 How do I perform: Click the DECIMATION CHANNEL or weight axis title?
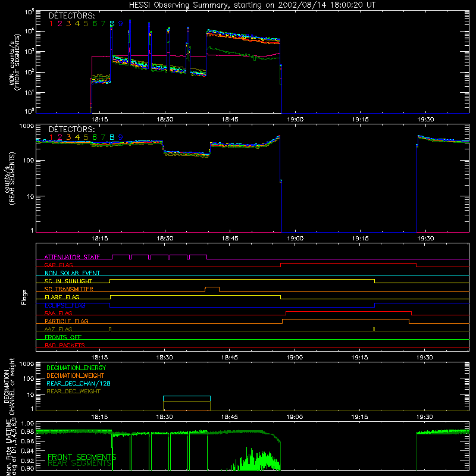point(9,386)
